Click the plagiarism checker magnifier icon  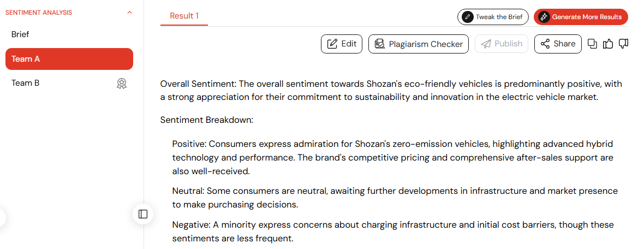pos(380,44)
